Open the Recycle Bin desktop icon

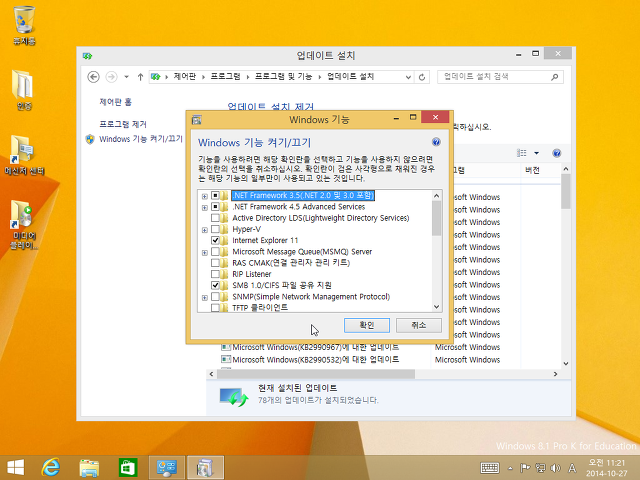(x=24, y=24)
